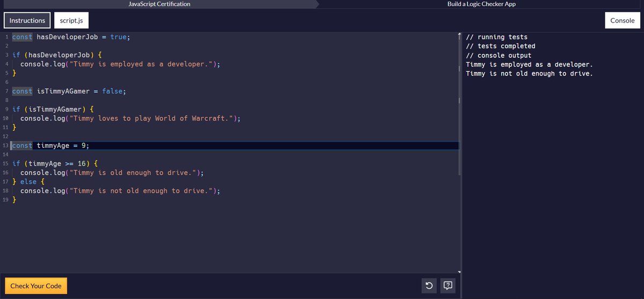The width and height of the screenshot is (644, 299).
Task: Click console output 'Timmy is employed as a developer.'
Action: coord(529,64)
